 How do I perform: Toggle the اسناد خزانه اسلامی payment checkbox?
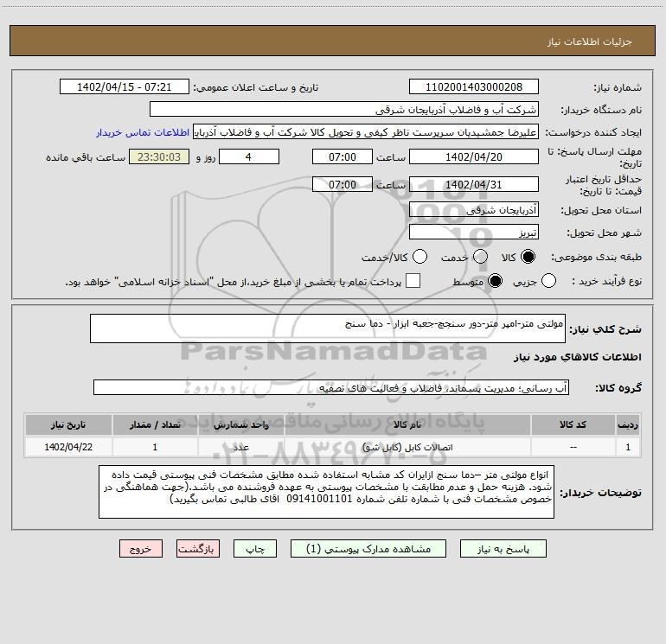click(413, 281)
